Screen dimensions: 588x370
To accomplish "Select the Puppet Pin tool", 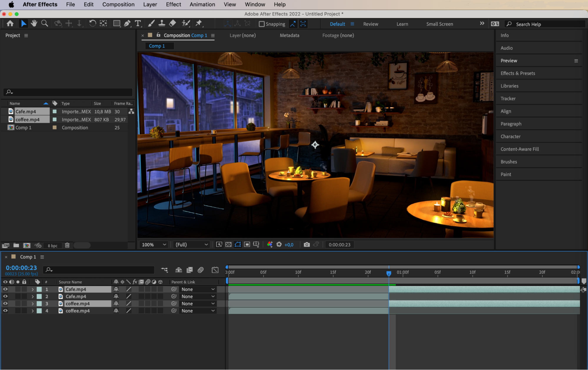I will point(199,24).
